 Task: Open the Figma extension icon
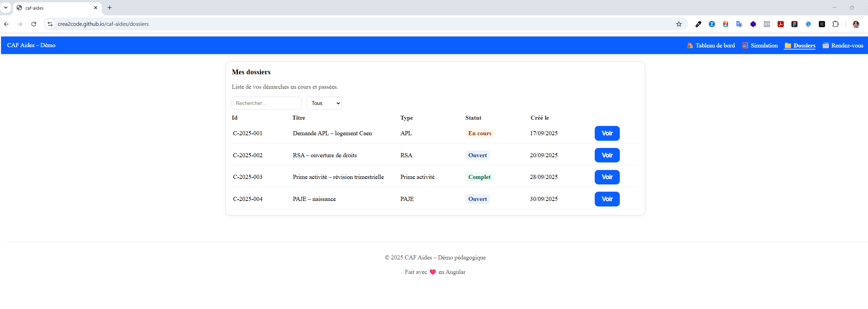[794, 24]
